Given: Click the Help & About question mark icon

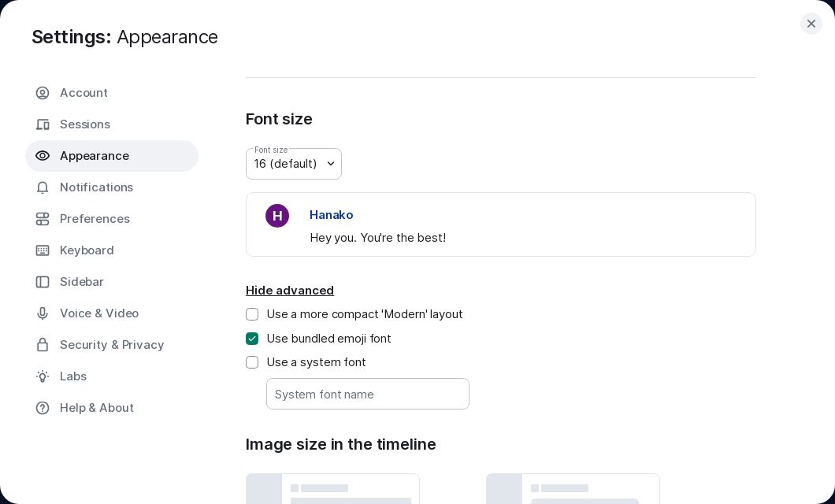Looking at the screenshot, I should [x=43, y=408].
